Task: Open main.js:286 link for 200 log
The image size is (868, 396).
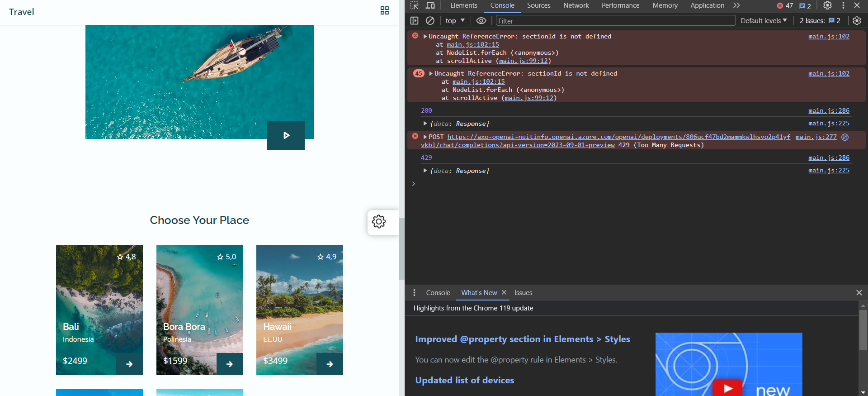Action: [829, 110]
